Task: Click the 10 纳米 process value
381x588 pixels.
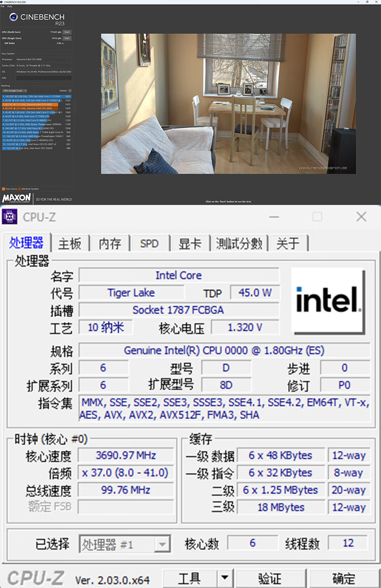Action: (x=106, y=328)
